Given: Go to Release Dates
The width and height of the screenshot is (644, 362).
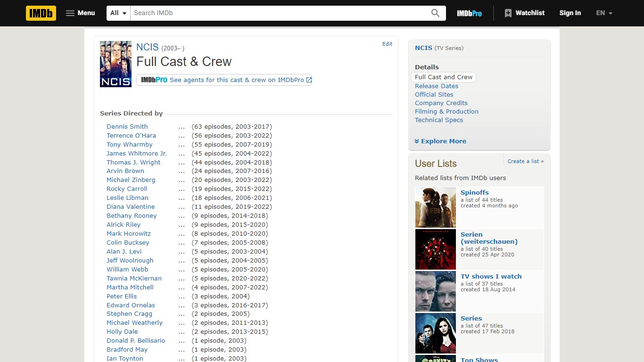Looking at the screenshot, I should point(437,86).
